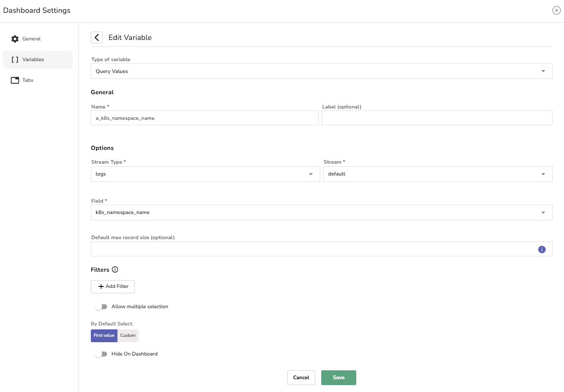
Task: Save the variable changes
Action: [338, 378]
